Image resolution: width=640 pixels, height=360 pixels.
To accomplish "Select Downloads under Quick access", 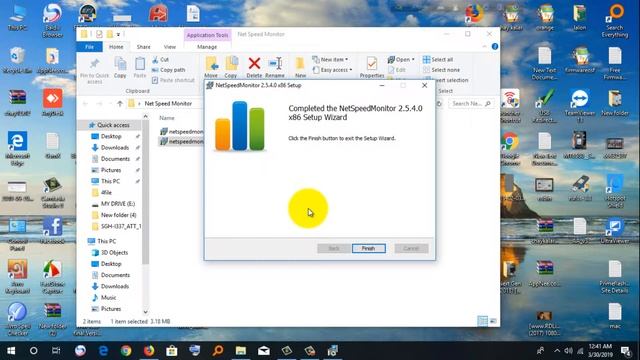I will tap(115, 147).
